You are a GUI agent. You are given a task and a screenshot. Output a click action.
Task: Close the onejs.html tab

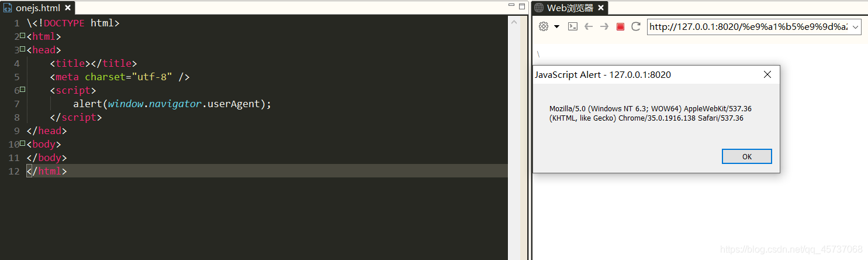68,8
